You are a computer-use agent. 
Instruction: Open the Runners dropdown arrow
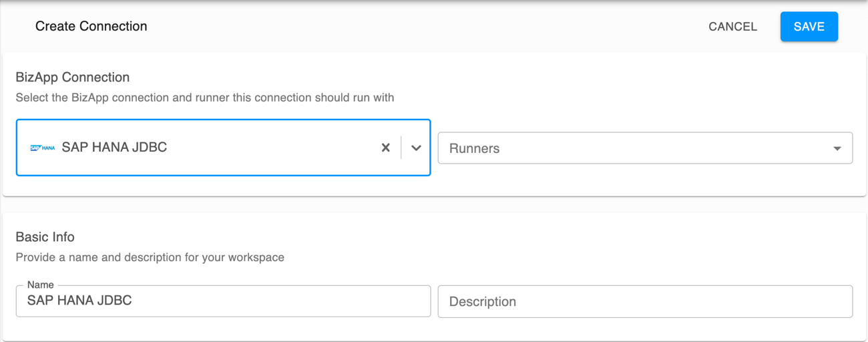(x=837, y=148)
